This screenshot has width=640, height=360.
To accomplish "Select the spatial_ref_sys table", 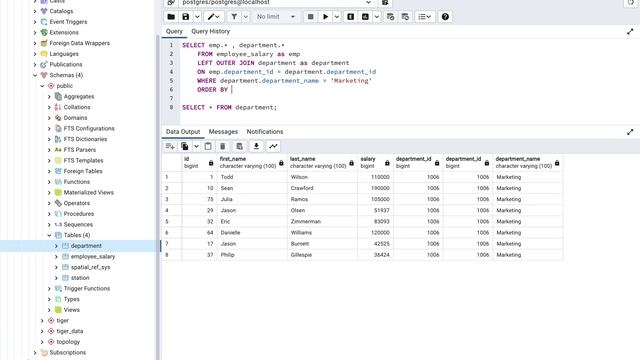I will 90,267.
